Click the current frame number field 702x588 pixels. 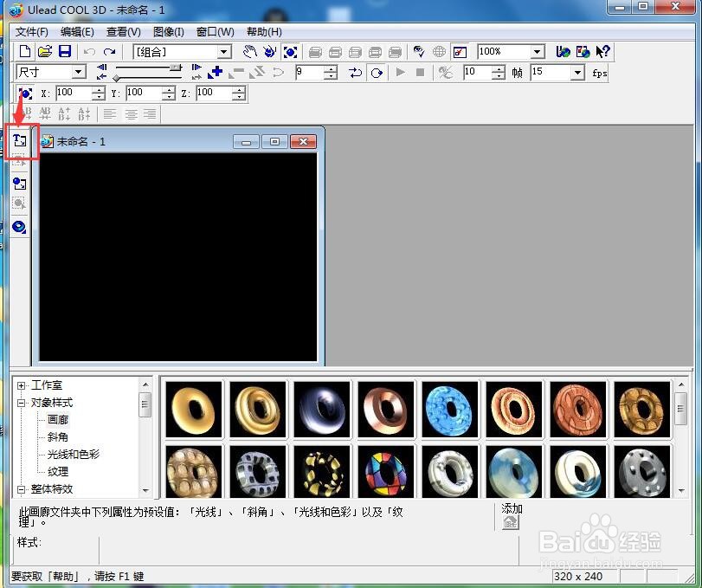pyautogui.click(x=310, y=72)
